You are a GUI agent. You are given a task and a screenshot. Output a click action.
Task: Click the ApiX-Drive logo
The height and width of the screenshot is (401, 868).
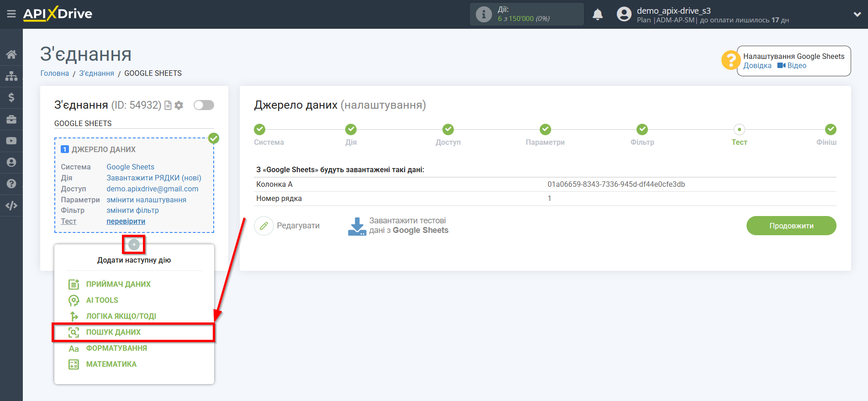click(58, 14)
